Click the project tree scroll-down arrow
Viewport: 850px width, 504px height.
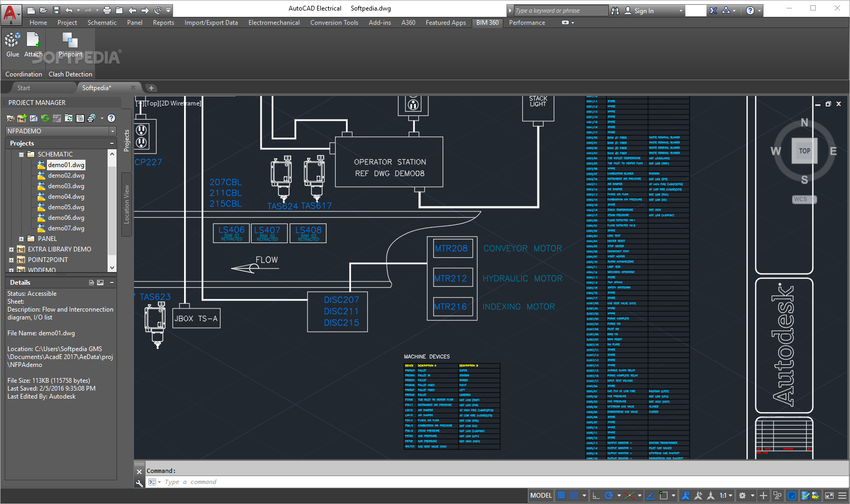[112, 268]
